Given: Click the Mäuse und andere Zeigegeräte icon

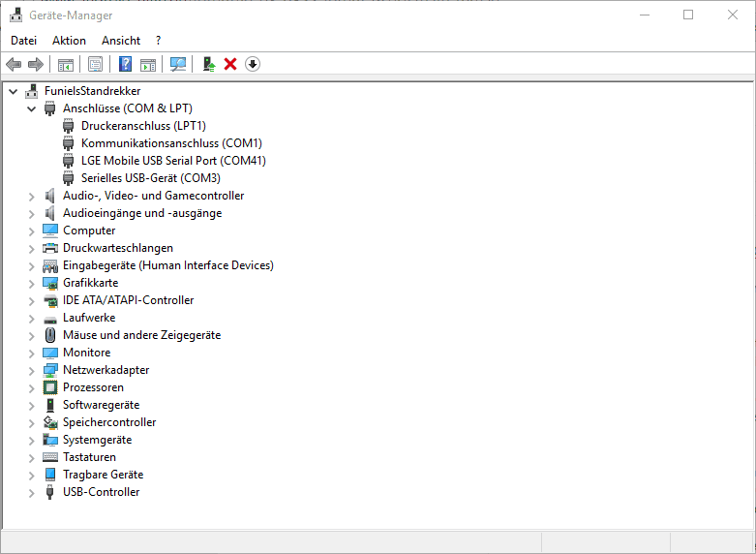Looking at the screenshot, I should [50, 335].
